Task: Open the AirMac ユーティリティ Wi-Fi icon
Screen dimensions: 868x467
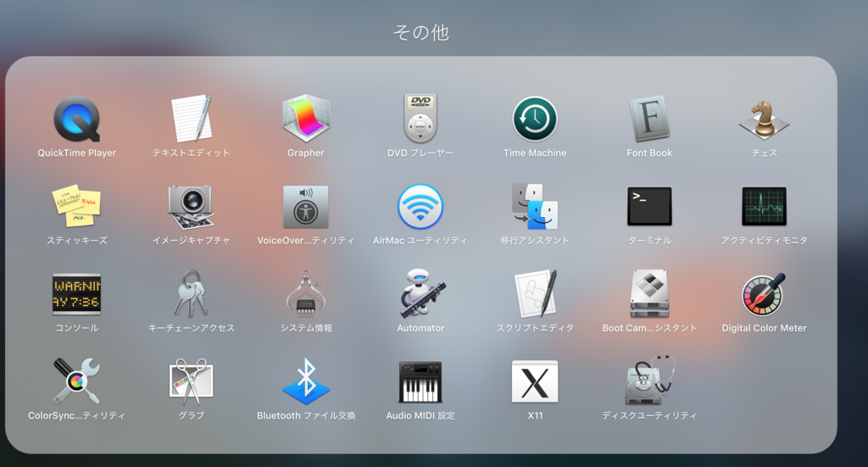Action: click(x=420, y=207)
